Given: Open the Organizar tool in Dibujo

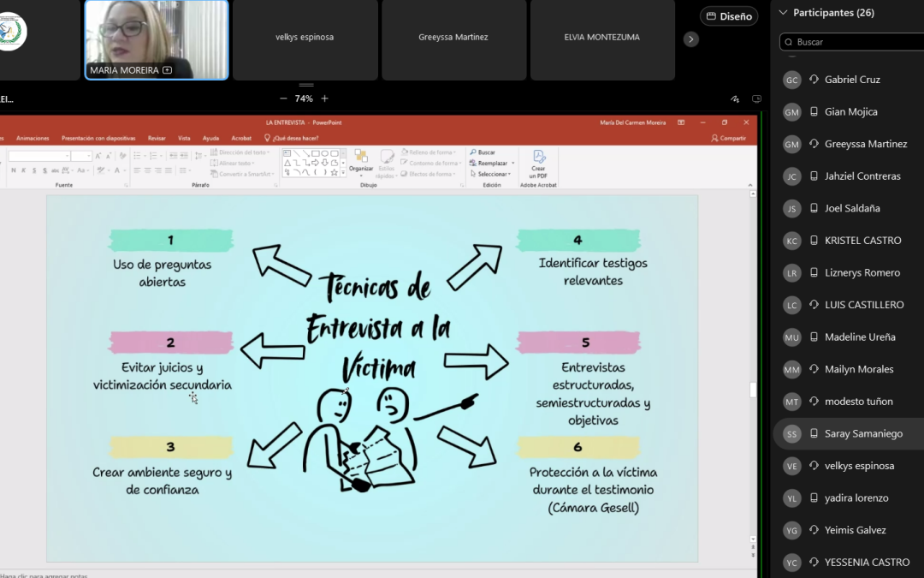Looking at the screenshot, I should pyautogui.click(x=361, y=161).
